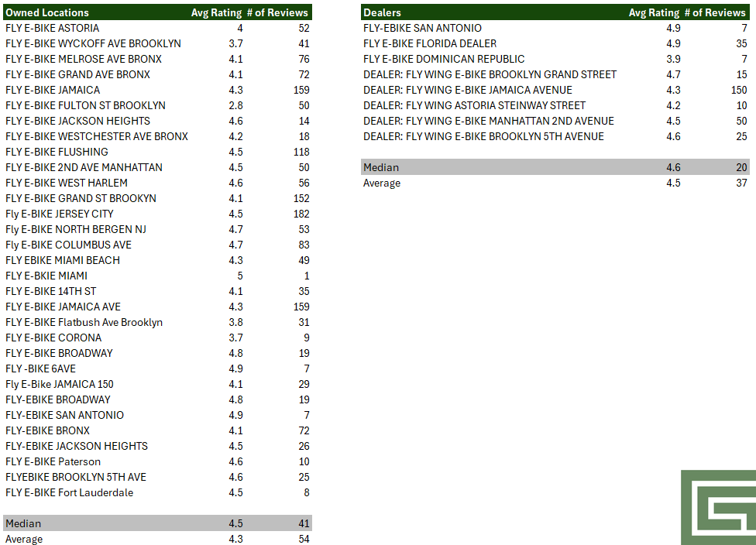The image size is (756, 545).
Task: Click the FLY E-BKIE MIAMI entry
Action: [x=46, y=276]
